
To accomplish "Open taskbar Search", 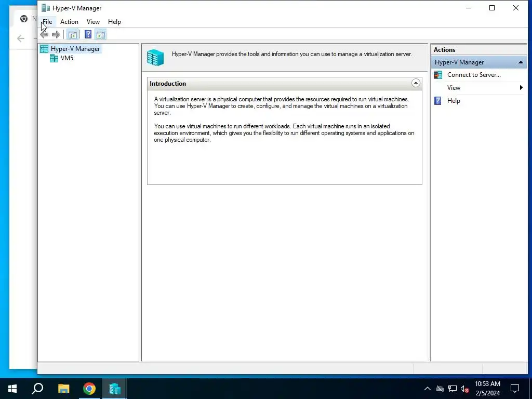I will click(x=37, y=389).
